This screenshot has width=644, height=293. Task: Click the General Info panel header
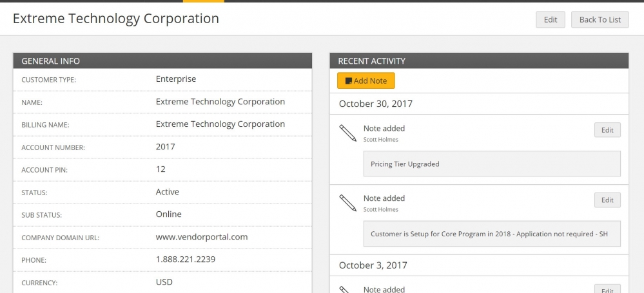[x=162, y=61]
